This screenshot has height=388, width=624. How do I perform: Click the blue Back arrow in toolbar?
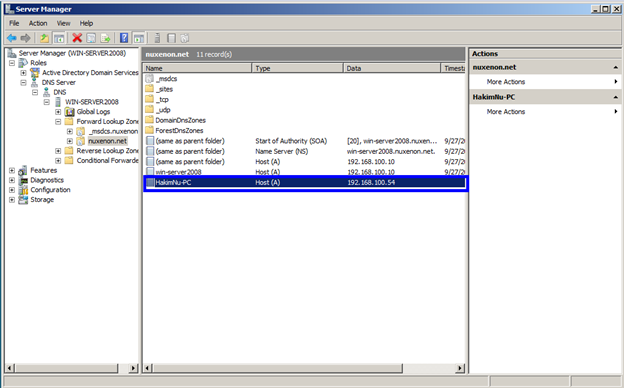pyautogui.click(x=12, y=38)
